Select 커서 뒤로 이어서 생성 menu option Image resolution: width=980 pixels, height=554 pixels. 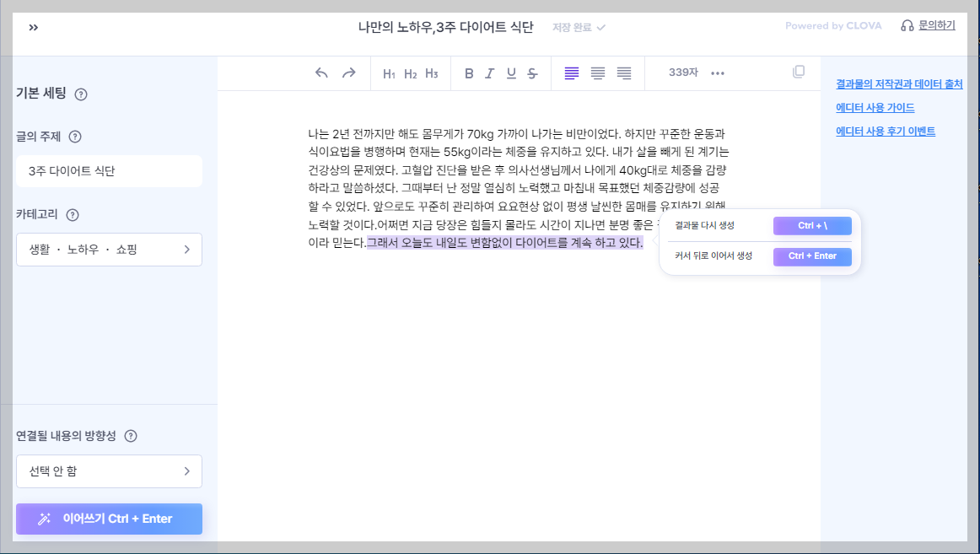757,256
